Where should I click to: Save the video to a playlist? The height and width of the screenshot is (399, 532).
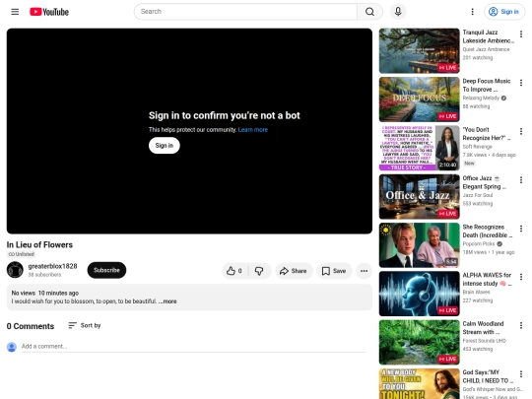(x=334, y=271)
